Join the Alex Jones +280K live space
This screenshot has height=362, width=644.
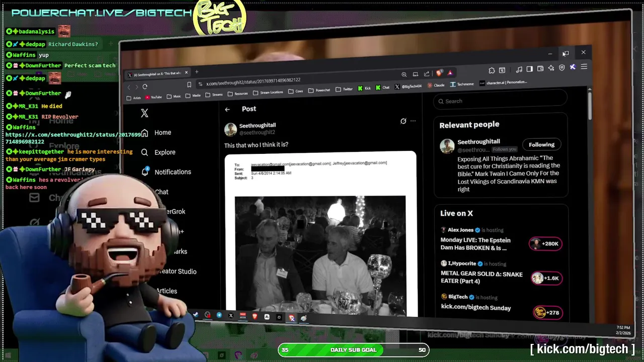(x=545, y=244)
